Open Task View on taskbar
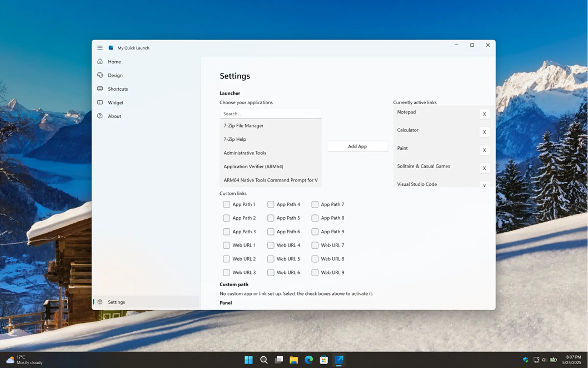Viewport: 588px width, 368px height. (279, 360)
